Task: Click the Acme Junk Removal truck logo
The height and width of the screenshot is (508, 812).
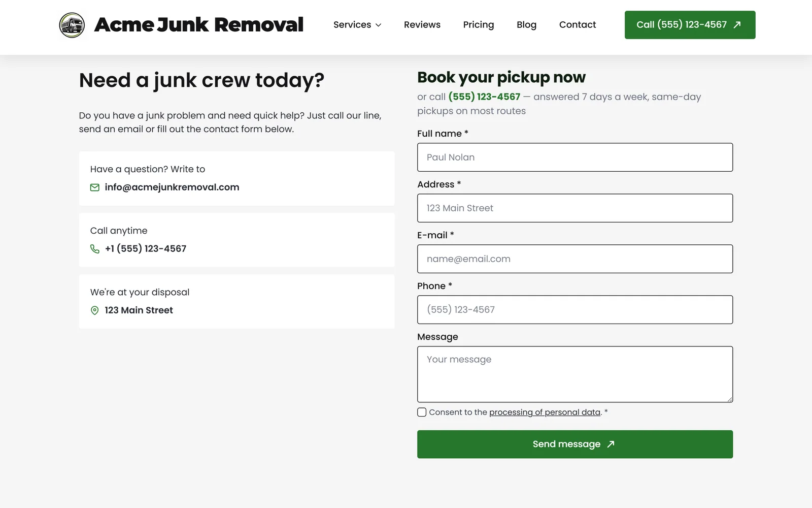Action: [72, 25]
